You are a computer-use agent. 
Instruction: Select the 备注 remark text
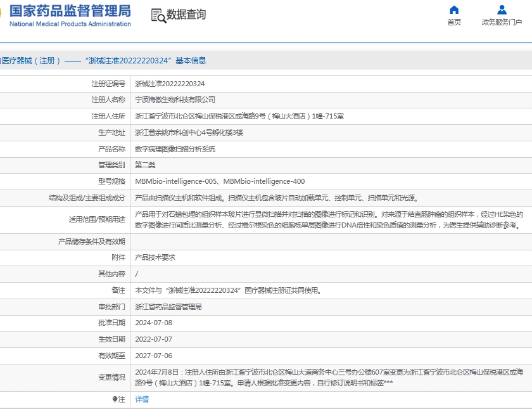[229, 290]
